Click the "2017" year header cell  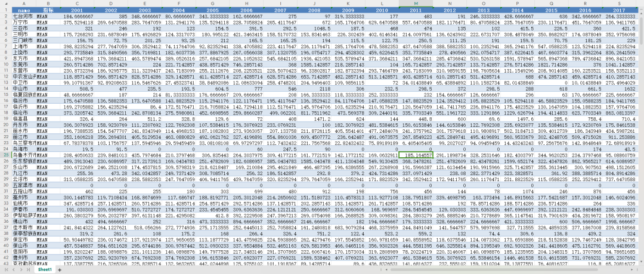[619, 10]
